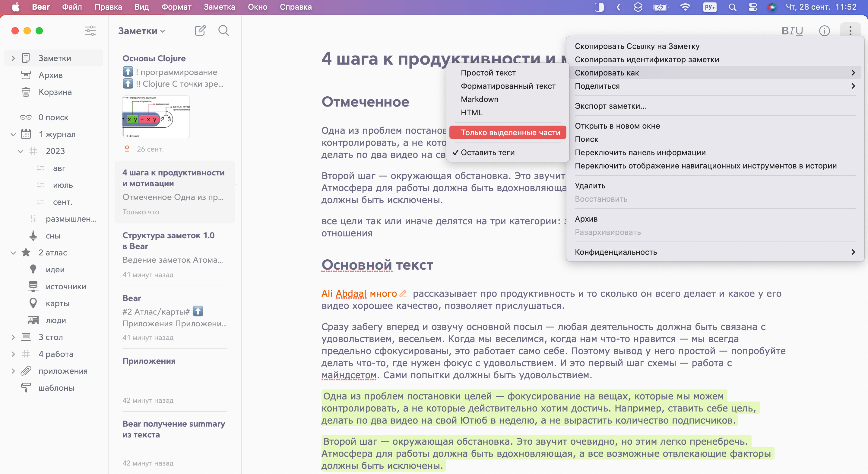Show the note info panel icon
868x474 pixels.
click(824, 31)
